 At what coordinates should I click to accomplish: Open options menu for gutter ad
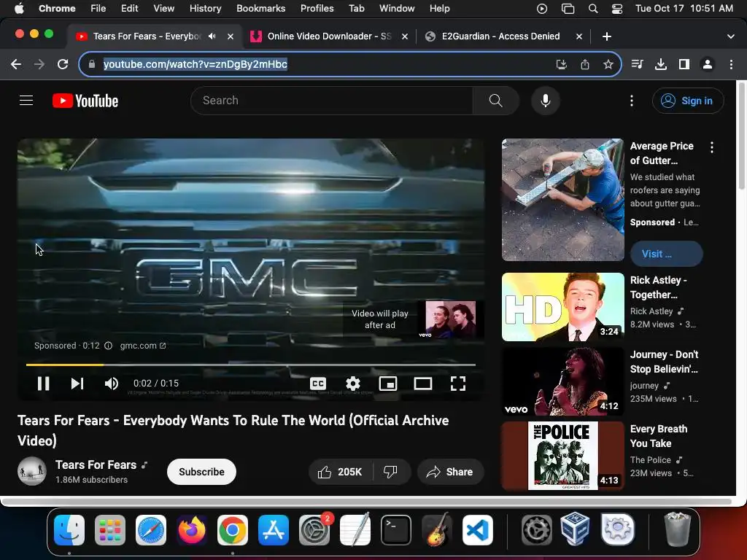coord(712,147)
